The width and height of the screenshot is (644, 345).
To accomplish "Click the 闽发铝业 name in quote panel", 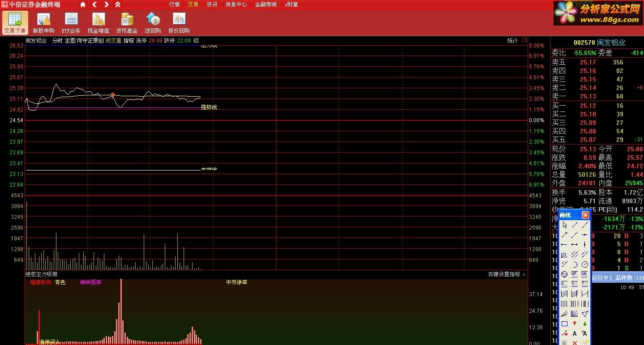I will click(x=611, y=43).
